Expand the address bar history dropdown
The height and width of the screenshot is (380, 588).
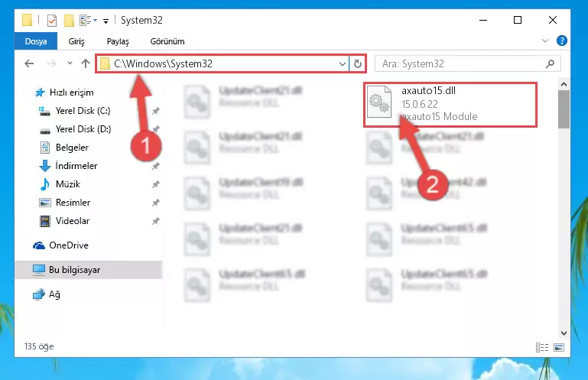(342, 63)
